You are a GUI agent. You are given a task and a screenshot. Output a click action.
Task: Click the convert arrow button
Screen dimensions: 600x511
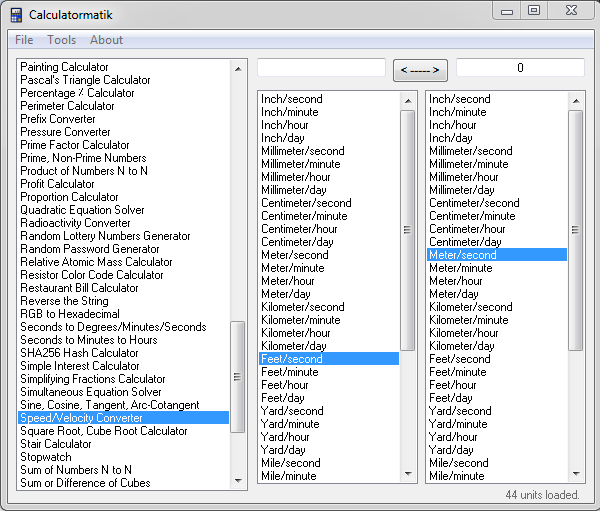[x=420, y=70]
